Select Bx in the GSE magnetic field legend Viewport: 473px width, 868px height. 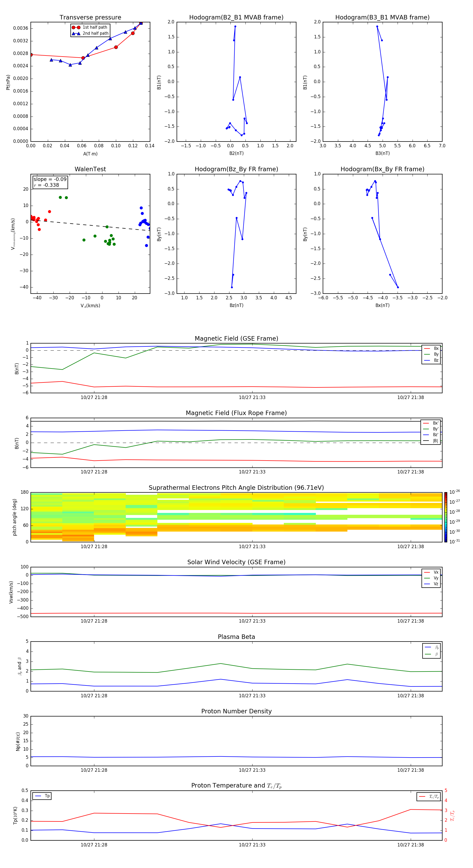click(431, 349)
